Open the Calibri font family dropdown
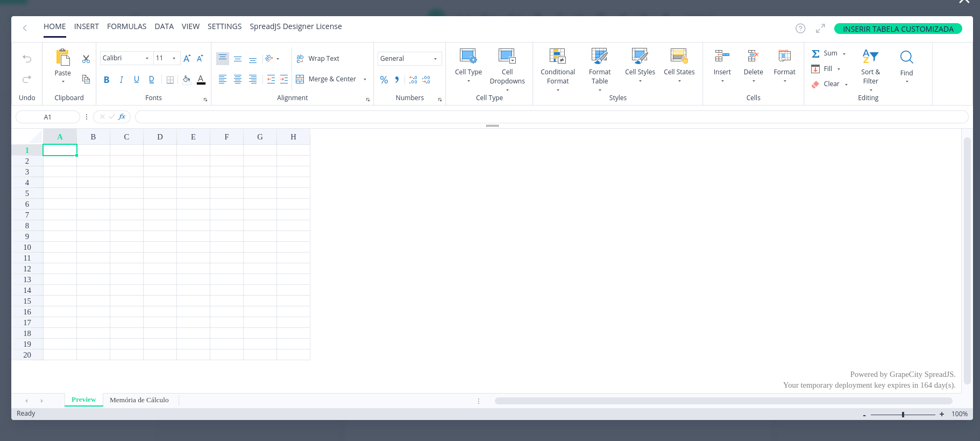 (x=125, y=58)
